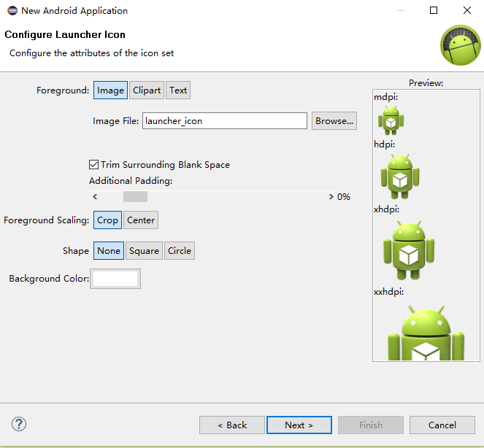The image size is (484, 448).
Task: Uncheck Trim Surrounding Blank Space
Action: 94,164
